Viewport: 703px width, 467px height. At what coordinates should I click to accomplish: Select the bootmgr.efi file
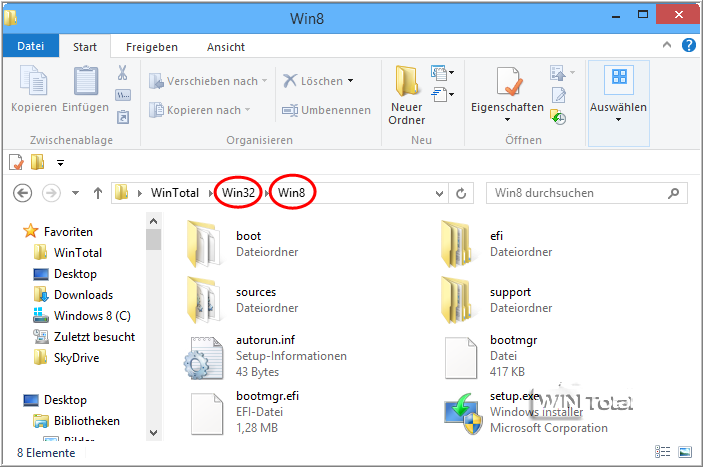[x=244, y=412]
